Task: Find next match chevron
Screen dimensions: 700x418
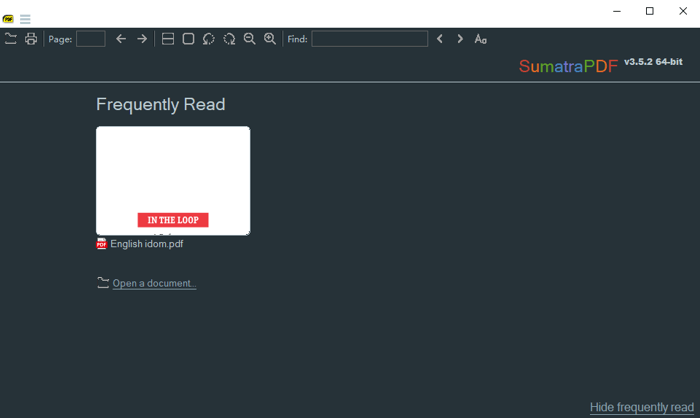Action: coord(460,39)
